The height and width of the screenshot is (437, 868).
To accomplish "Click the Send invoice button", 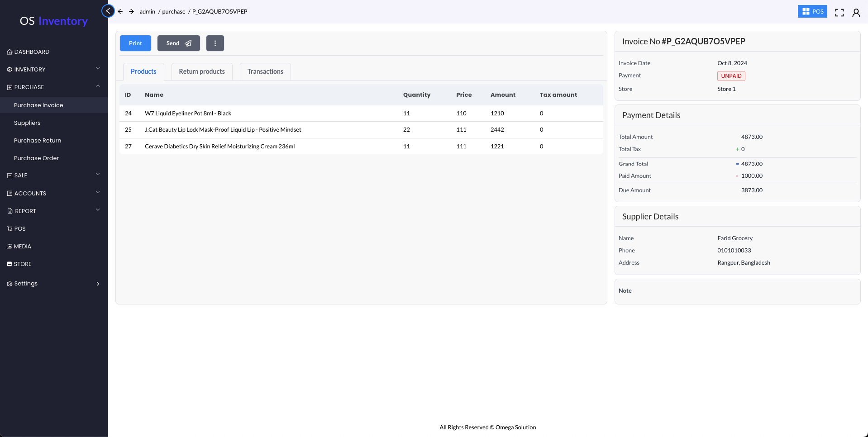I will coord(178,43).
